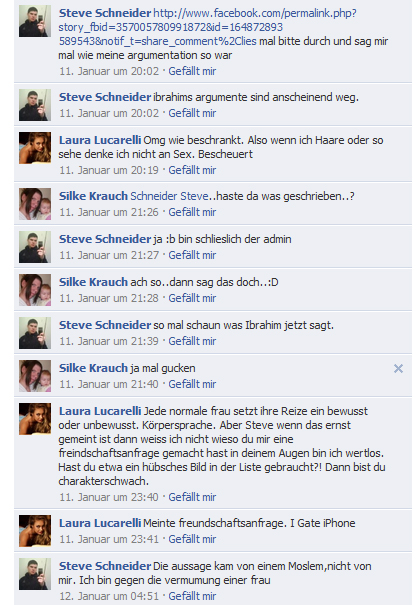The image size is (417, 605).
Task: Open Steve Schneider's name on admin comment
Action: coord(105,239)
